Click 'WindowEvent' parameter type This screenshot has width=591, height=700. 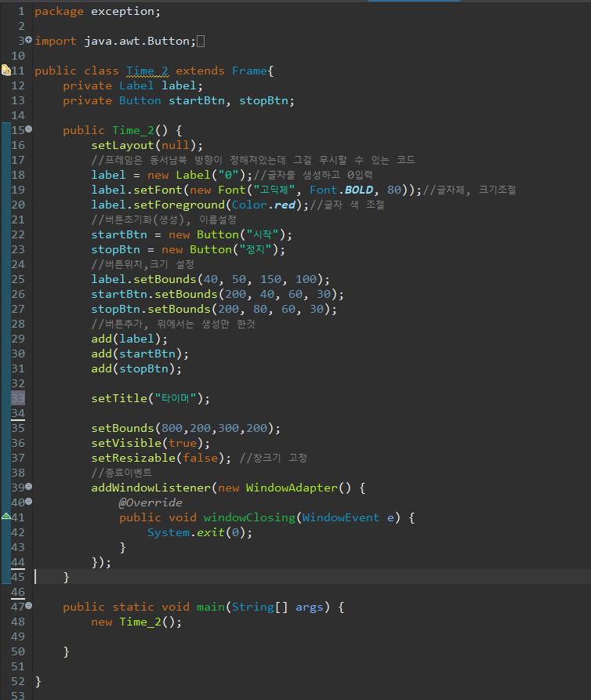pos(341,517)
